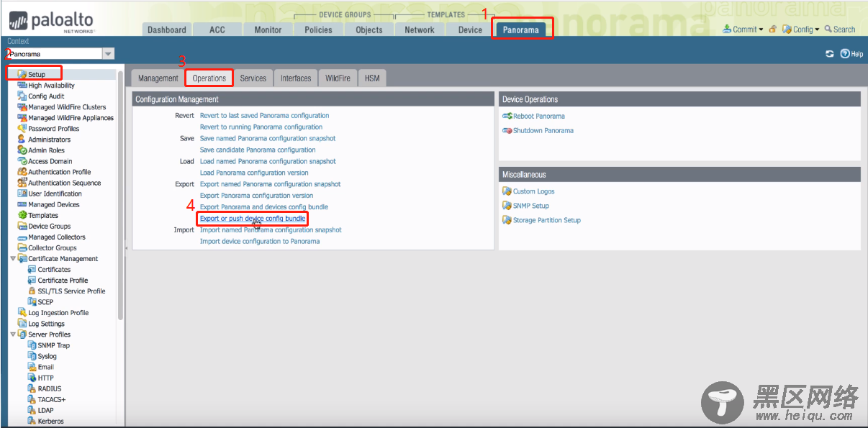Click Save named Panorama configuration snapshot
Image resolution: width=868 pixels, height=428 pixels.
pyautogui.click(x=268, y=139)
